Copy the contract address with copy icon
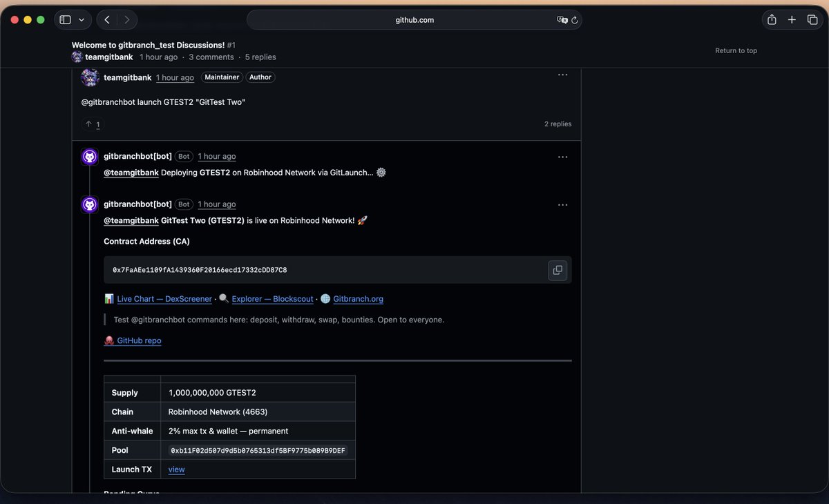This screenshot has width=829, height=504. [558, 270]
